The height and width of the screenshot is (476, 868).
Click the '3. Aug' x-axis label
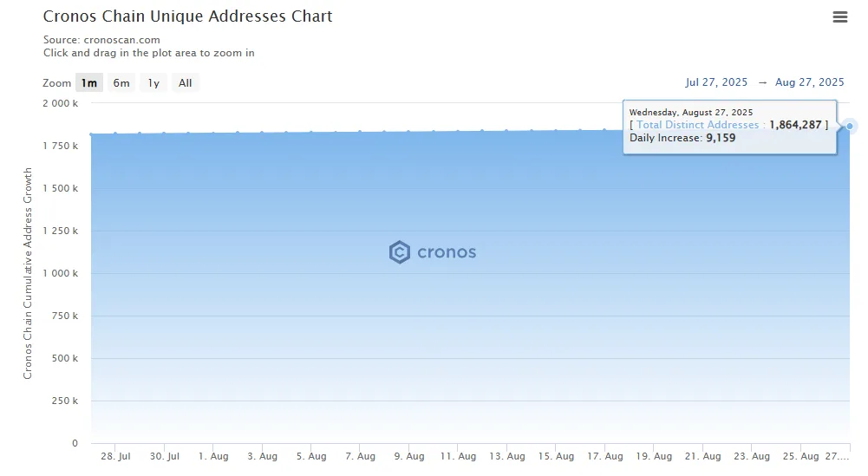click(x=263, y=456)
